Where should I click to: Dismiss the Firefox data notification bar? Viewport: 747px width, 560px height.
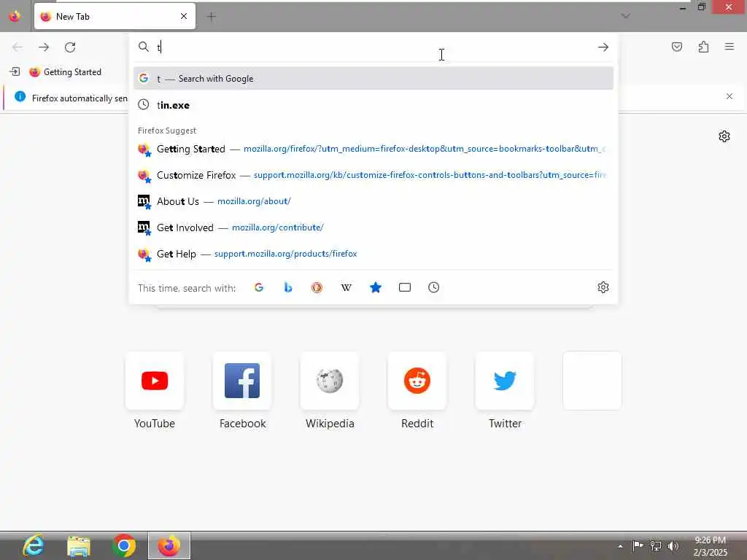point(729,97)
